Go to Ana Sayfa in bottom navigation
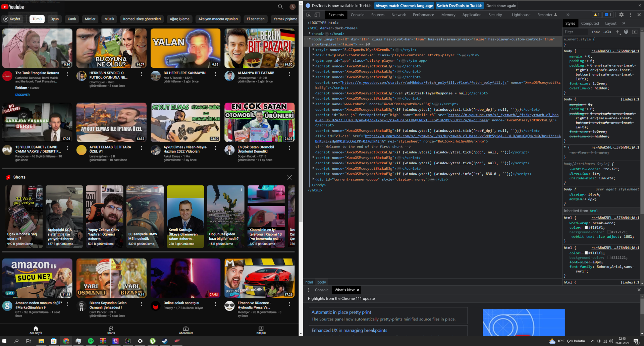This screenshot has width=644, height=346. (x=36, y=330)
